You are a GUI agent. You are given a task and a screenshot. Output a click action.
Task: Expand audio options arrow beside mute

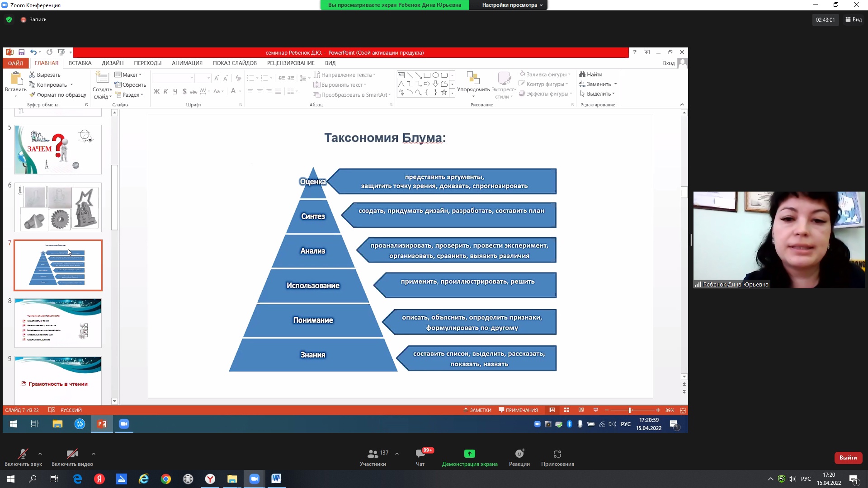[40, 453]
